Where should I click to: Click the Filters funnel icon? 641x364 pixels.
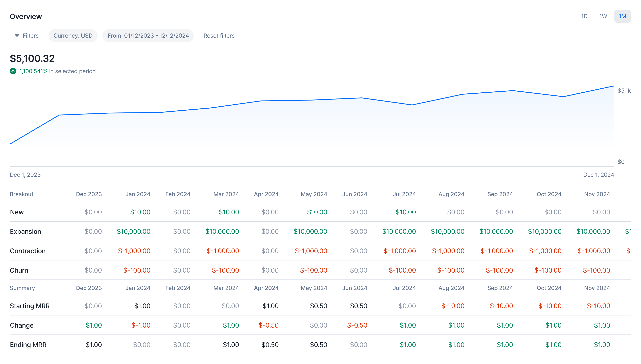coord(17,36)
